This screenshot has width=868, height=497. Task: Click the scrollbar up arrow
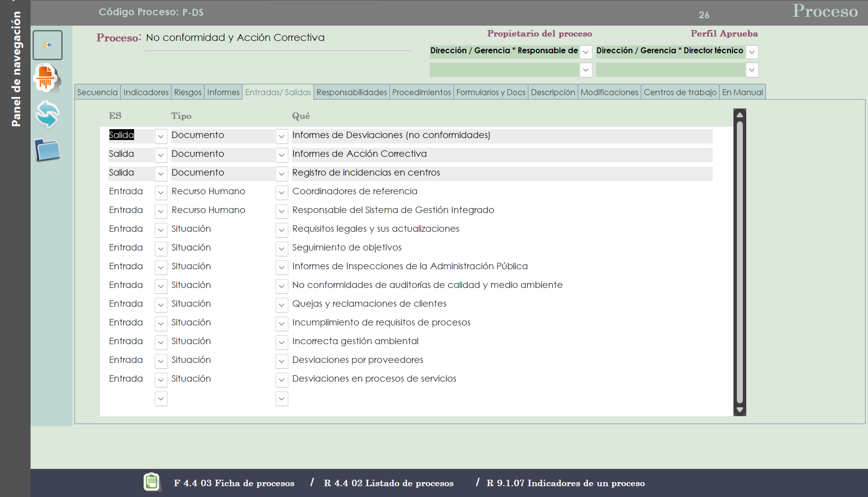point(739,115)
